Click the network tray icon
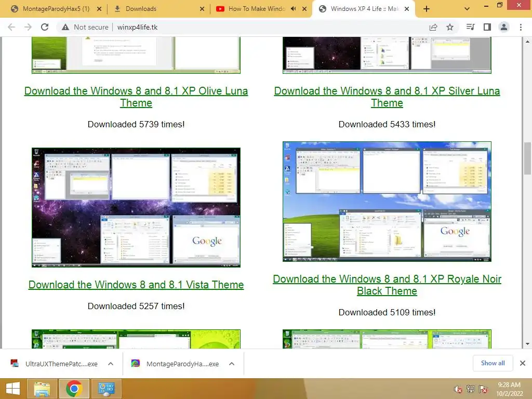 coord(471,389)
